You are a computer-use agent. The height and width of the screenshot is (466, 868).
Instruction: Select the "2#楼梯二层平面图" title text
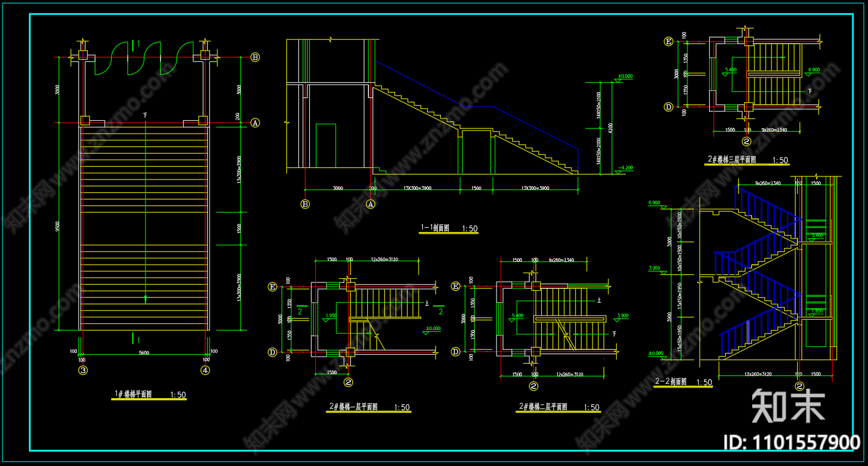tap(542, 407)
